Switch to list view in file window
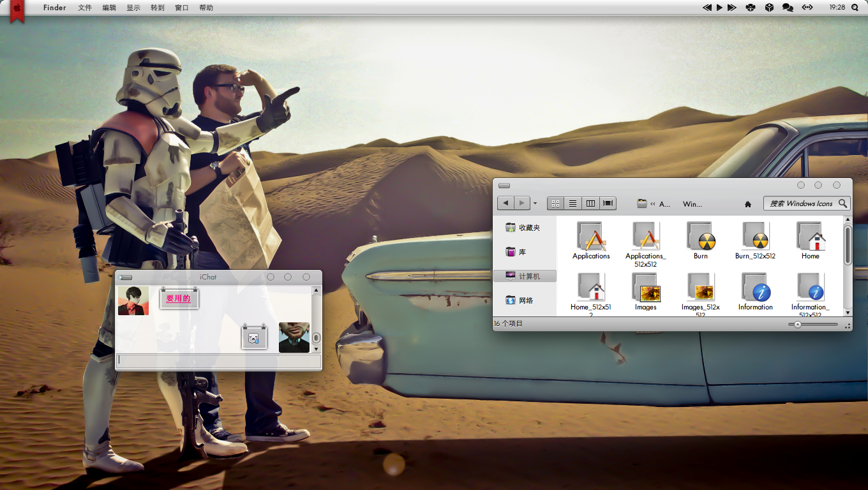Image resolution: width=868 pixels, height=490 pixels. click(x=573, y=204)
